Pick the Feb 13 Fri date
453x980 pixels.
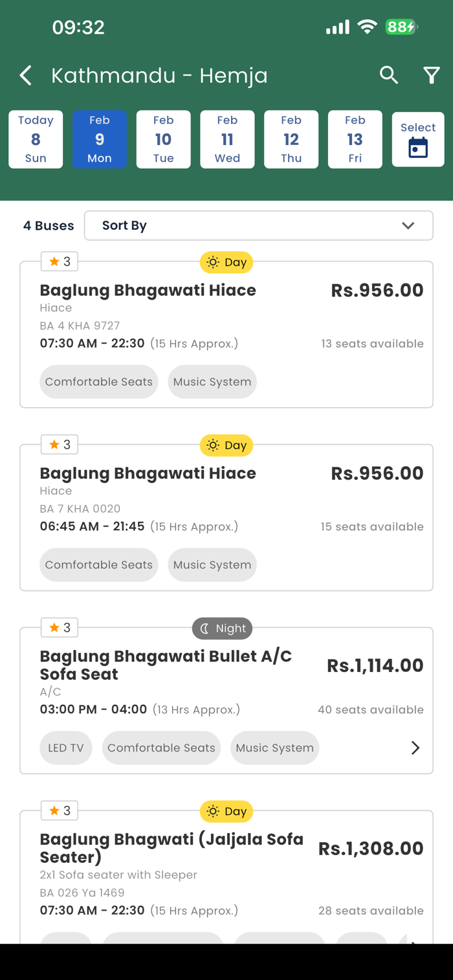[355, 139]
